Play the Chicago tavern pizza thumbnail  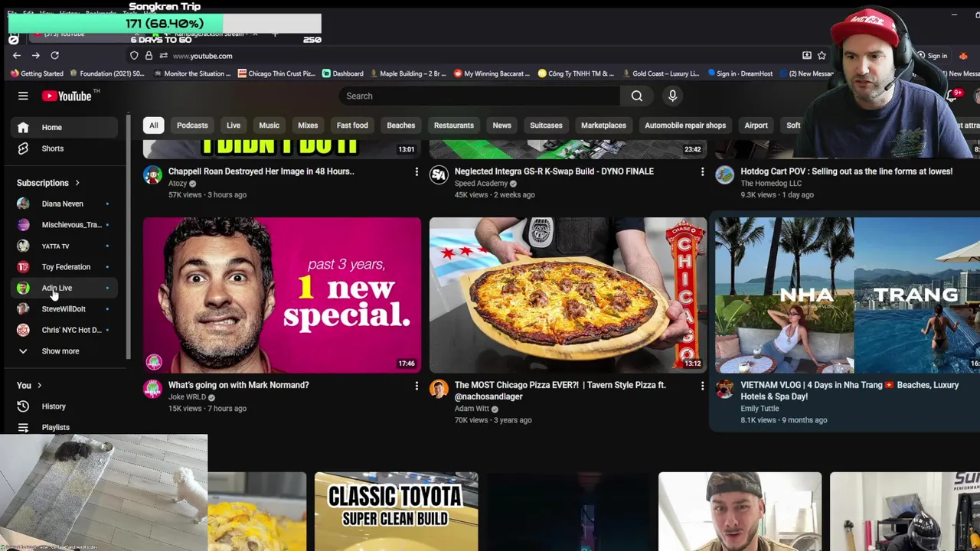point(568,295)
